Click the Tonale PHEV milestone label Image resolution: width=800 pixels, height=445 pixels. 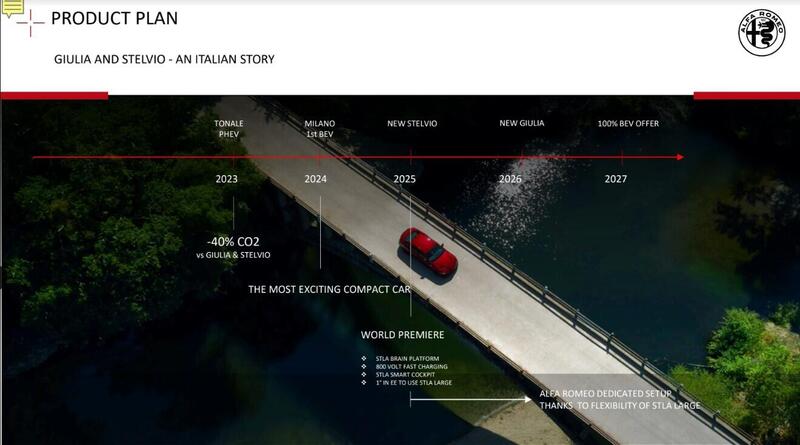pos(229,128)
